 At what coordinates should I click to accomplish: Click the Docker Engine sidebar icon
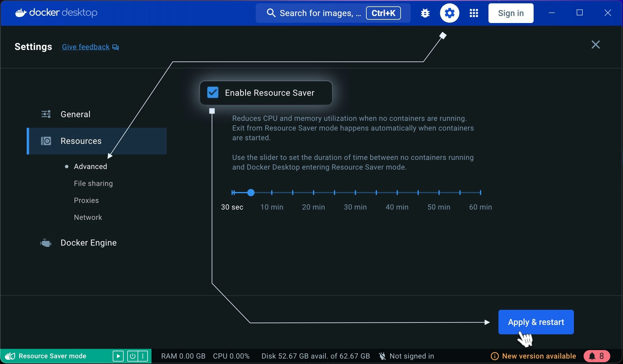[46, 243]
